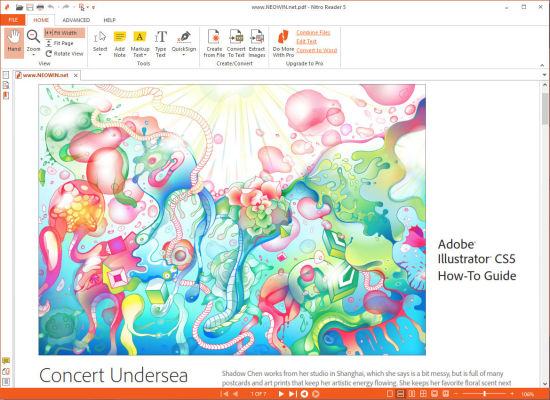Switch to the HOME ribbon tab
The image size is (550, 400).
point(41,20)
